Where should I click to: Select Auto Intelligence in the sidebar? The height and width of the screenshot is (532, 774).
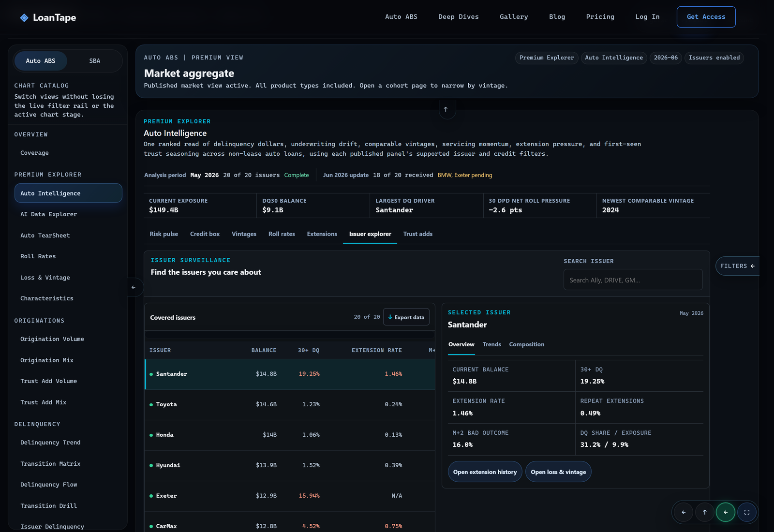click(68, 193)
